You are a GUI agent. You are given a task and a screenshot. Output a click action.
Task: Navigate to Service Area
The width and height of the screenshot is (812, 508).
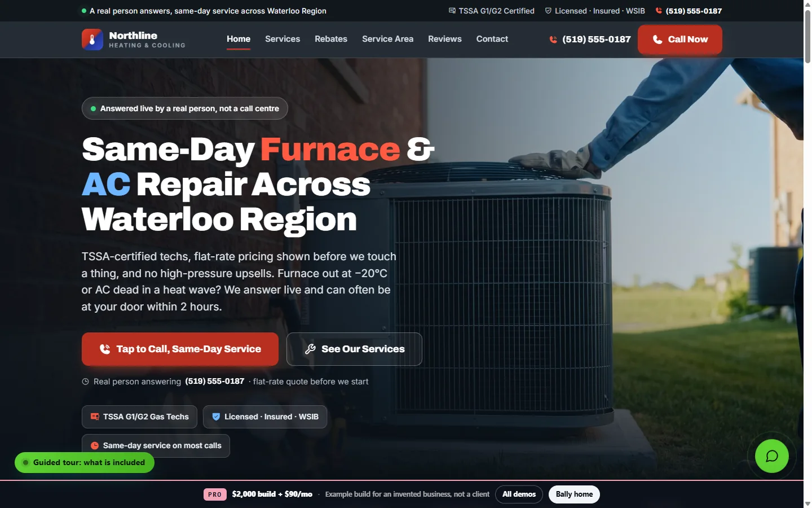[x=387, y=39]
